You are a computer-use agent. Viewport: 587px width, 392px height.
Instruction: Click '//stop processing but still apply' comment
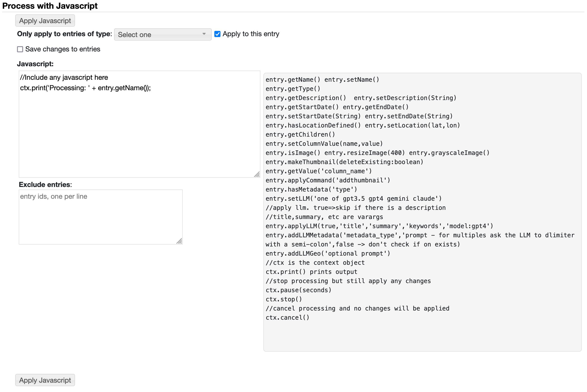point(348,281)
